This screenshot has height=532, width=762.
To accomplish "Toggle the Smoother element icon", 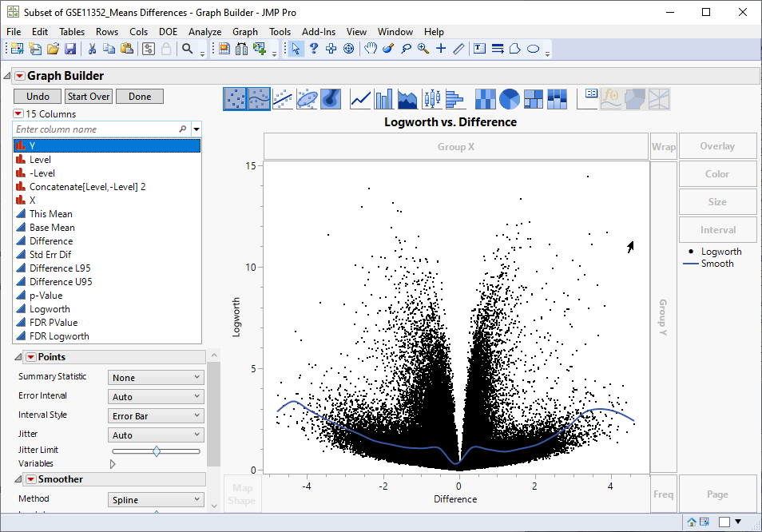I will coord(259,98).
